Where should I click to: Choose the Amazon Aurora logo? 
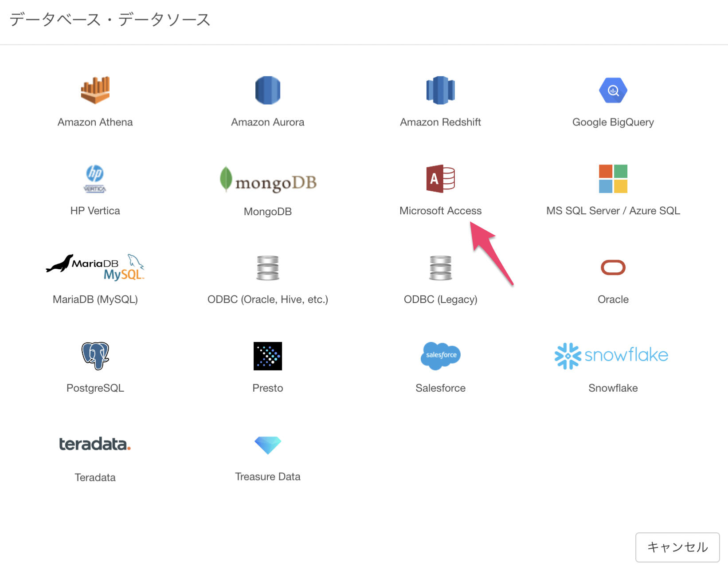pos(268,90)
